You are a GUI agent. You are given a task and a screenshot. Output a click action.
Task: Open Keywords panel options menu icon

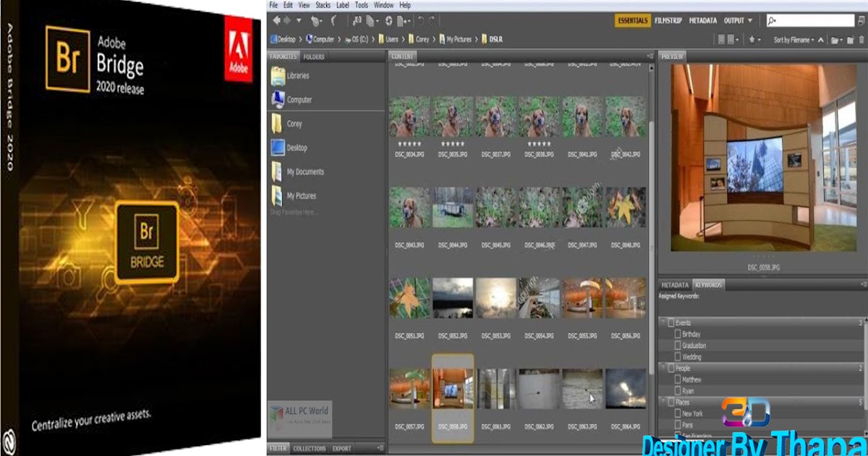click(x=864, y=285)
